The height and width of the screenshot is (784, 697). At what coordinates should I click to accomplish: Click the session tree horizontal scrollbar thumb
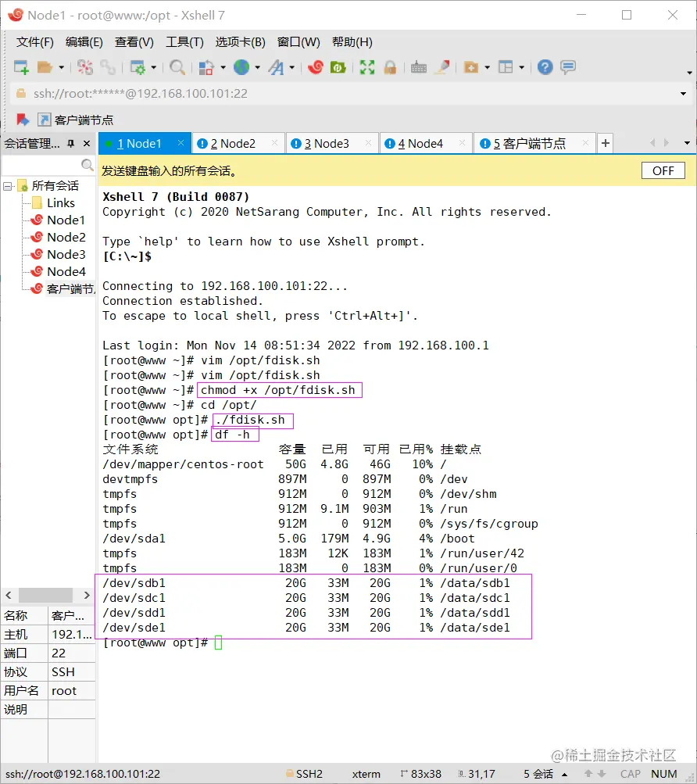[45, 595]
